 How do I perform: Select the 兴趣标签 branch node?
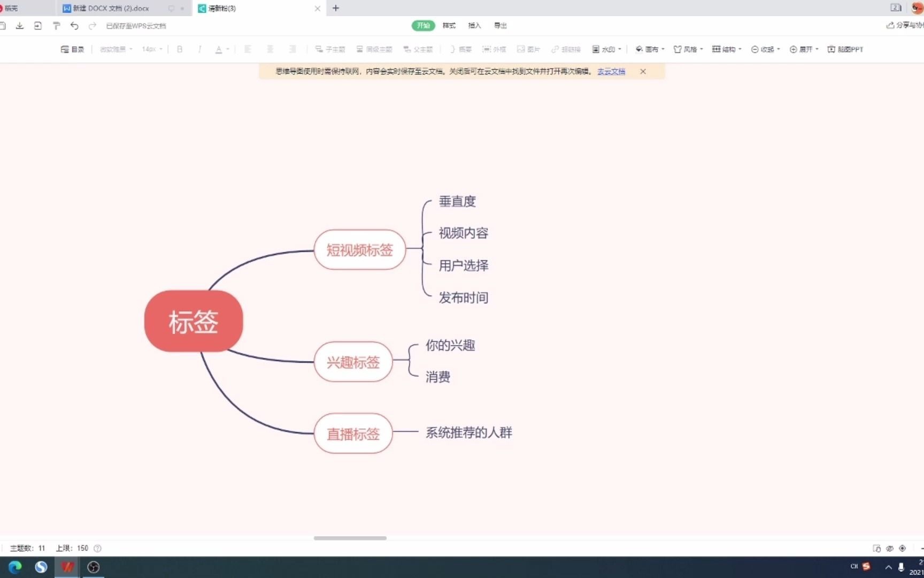click(353, 362)
